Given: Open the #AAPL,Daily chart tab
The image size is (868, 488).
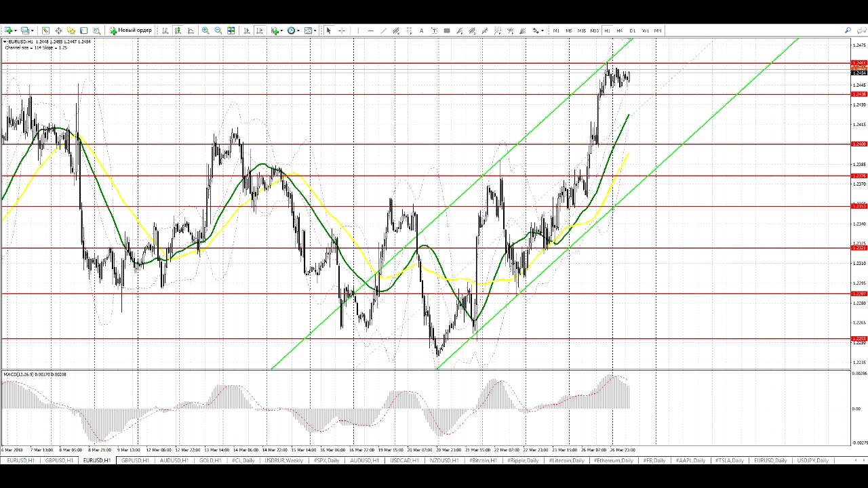Looking at the screenshot, I should pyautogui.click(x=690, y=460).
